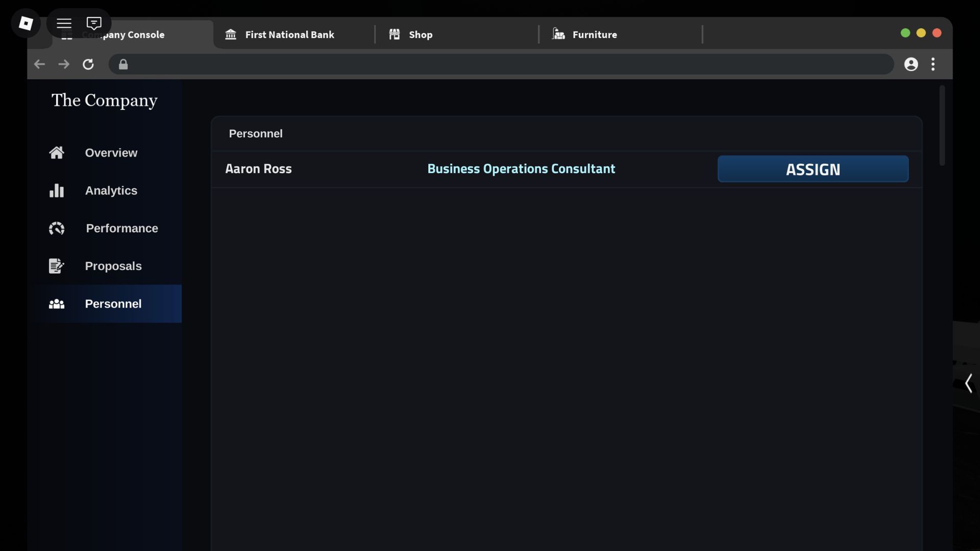Click the Proposals document icon
Viewport: 980px width, 551px height.
point(57,266)
